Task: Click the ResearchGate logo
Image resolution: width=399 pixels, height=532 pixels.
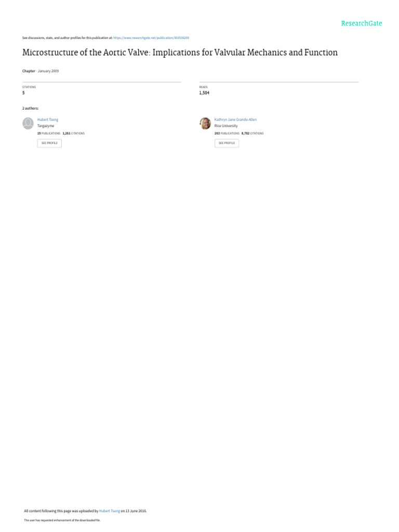Action: (x=362, y=23)
